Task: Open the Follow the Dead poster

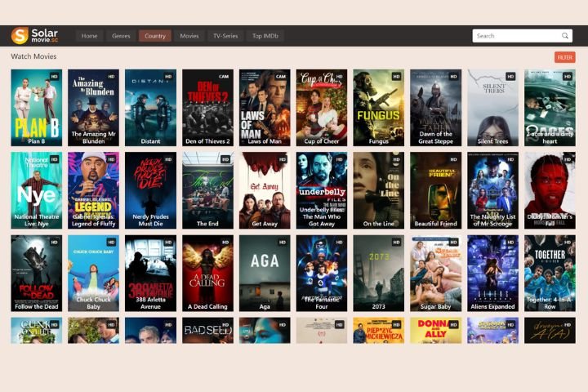Action: [37, 274]
